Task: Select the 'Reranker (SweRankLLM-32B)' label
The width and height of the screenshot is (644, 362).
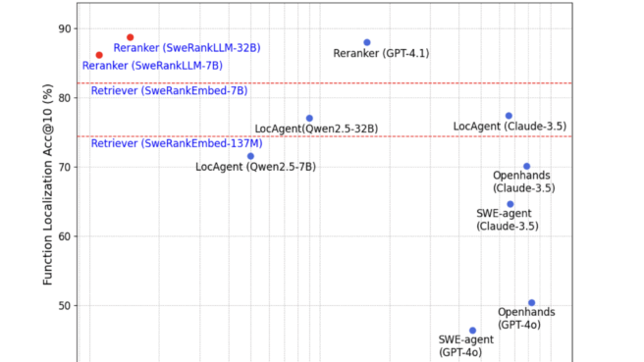Action: tap(187, 48)
